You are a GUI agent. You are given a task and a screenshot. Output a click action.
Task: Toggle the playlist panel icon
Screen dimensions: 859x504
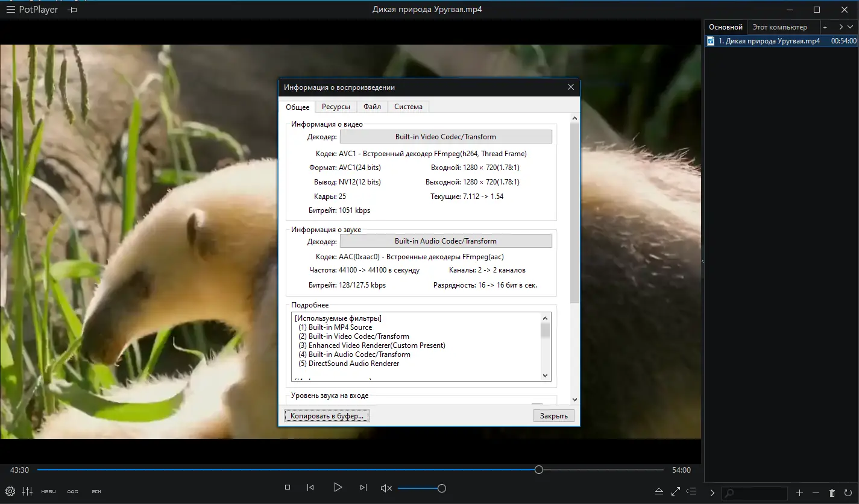692,492
